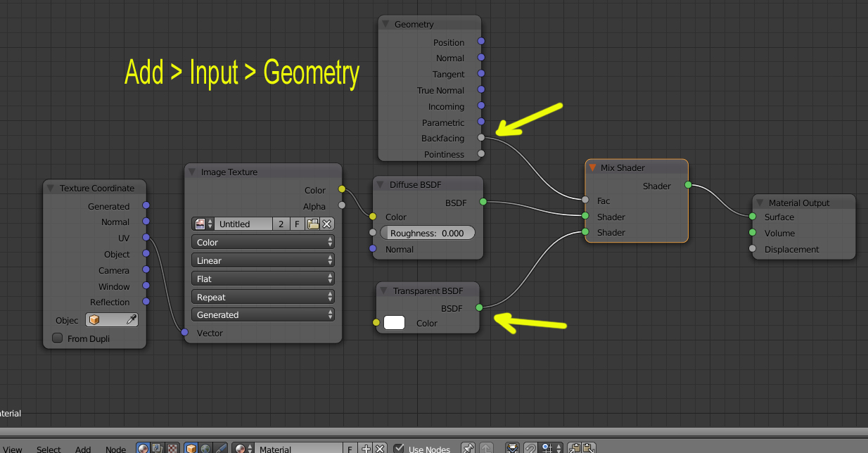Toggle the Use Nodes checkbox
Image resolution: width=868 pixels, height=453 pixels.
[x=400, y=448]
